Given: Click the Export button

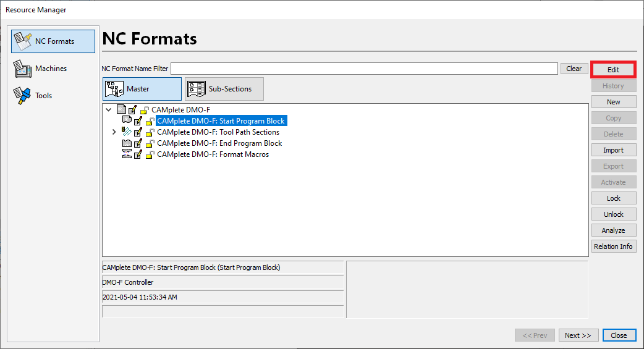Looking at the screenshot, I should click(x=614, y=166).
